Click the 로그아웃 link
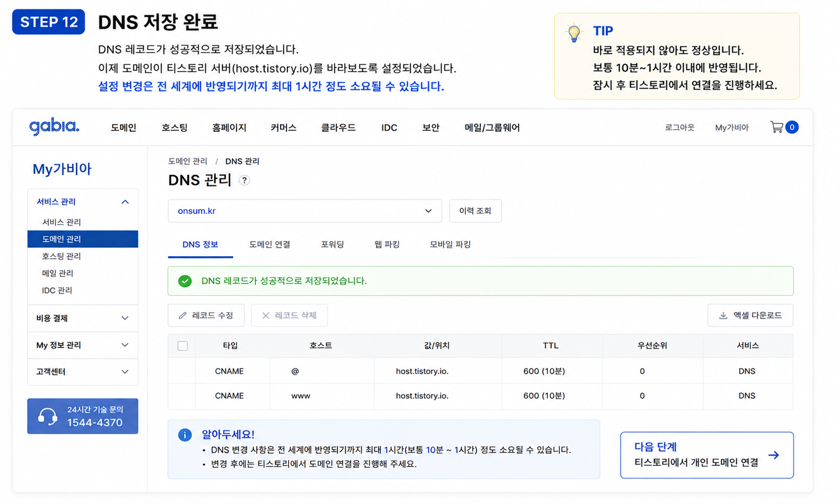This screenshot has width=840, height=504. (680, 128)
